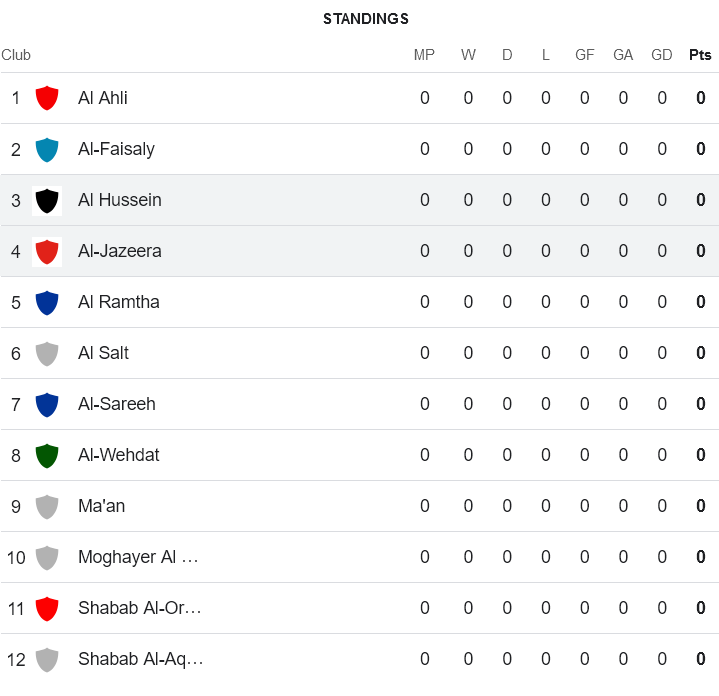Click the STANDINGS heading
This screenshot has width=719, height=696.
(x=365, y=19)
